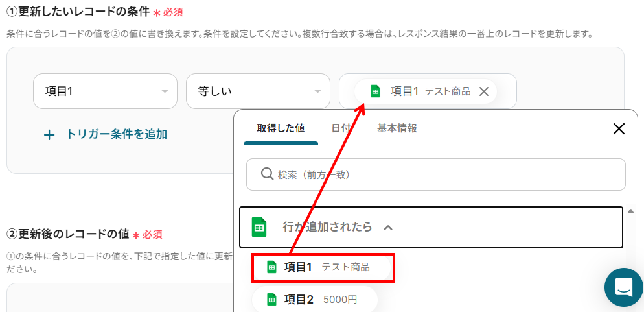This screenshot has width=644, height=312.
Task: Switch to the 日付 tab
Action: (341, 128)
